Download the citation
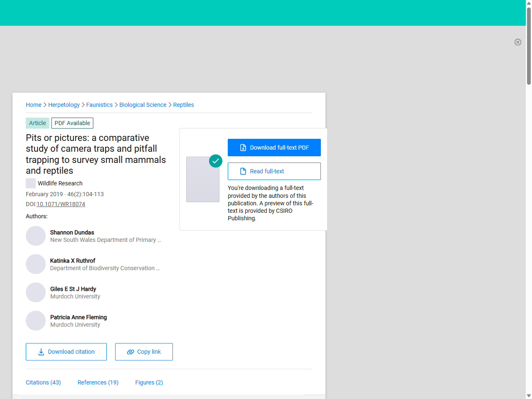Screen dimensions: 532x399 [x=66, y=352]
